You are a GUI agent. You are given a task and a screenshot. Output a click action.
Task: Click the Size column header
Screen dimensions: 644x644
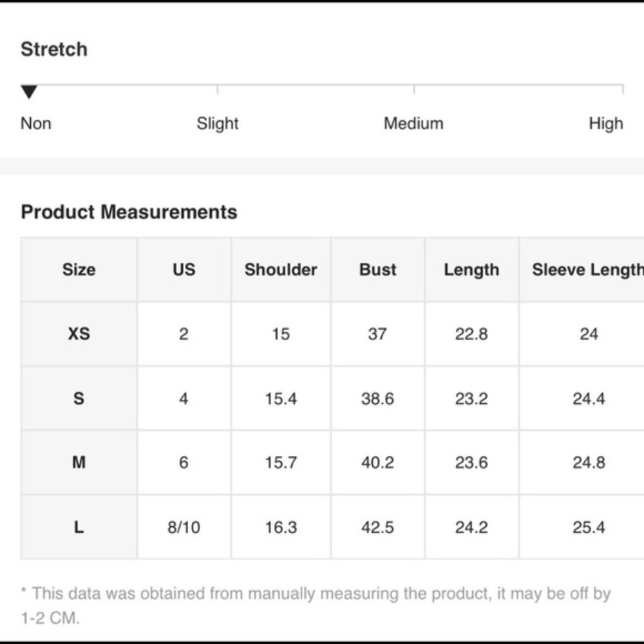tap(79, 269)
